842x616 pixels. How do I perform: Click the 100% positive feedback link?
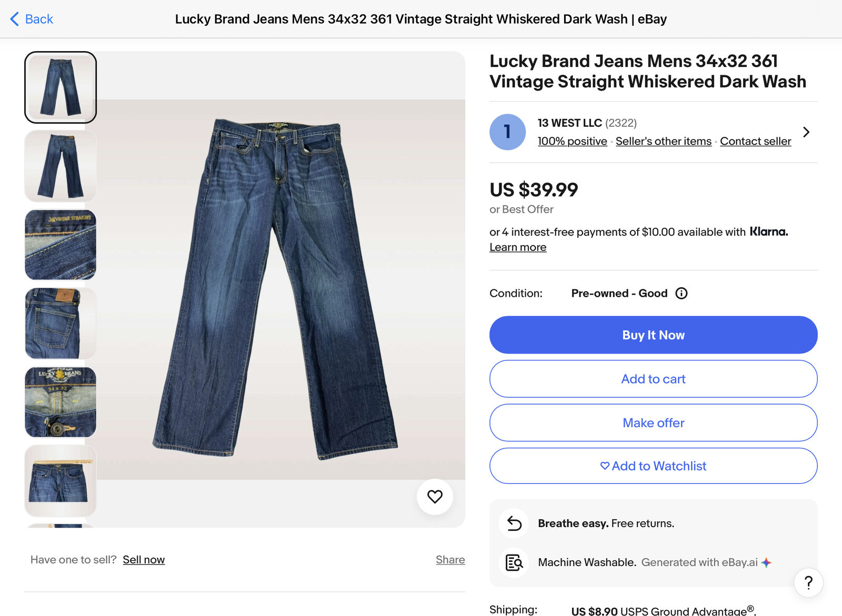pos(572,142)
